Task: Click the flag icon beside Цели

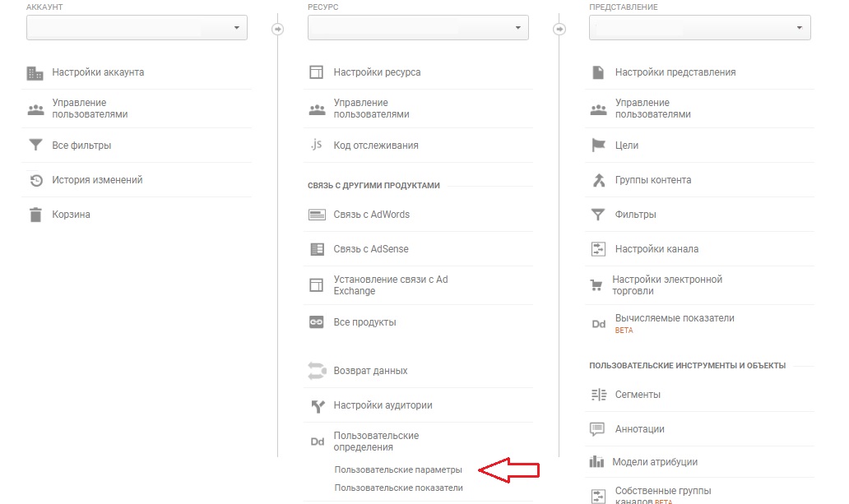Action: pyautogui.click(x=598, y=146)
